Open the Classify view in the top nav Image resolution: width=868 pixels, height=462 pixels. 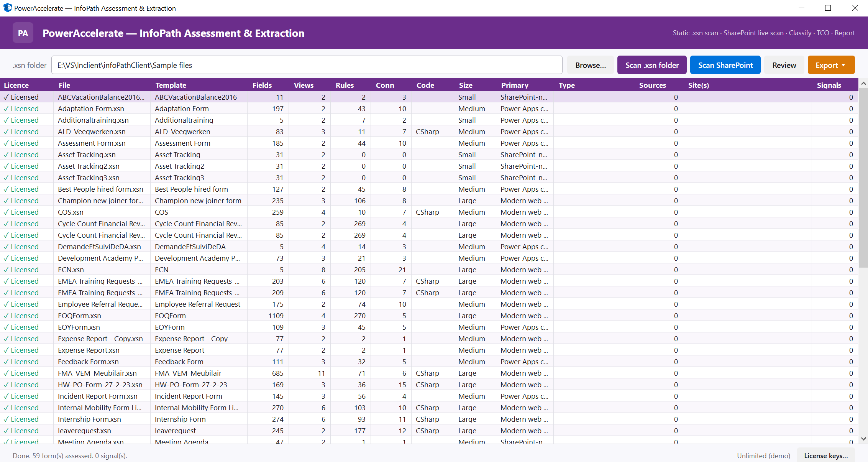click(x=800, y=33)
